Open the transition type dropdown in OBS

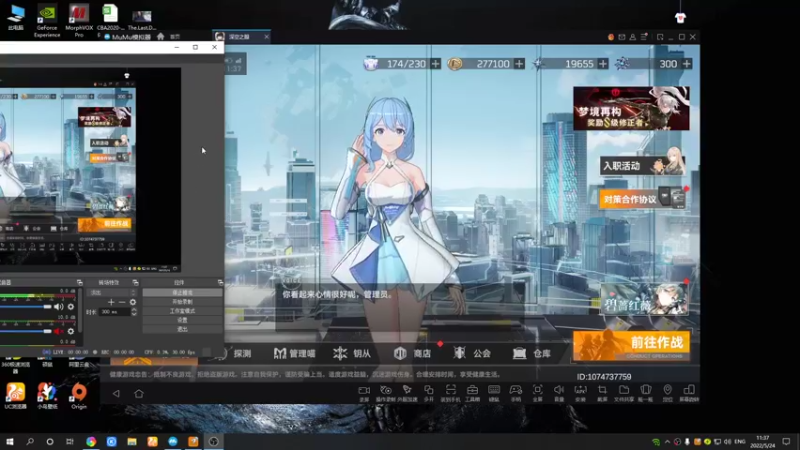pos(113,293)
